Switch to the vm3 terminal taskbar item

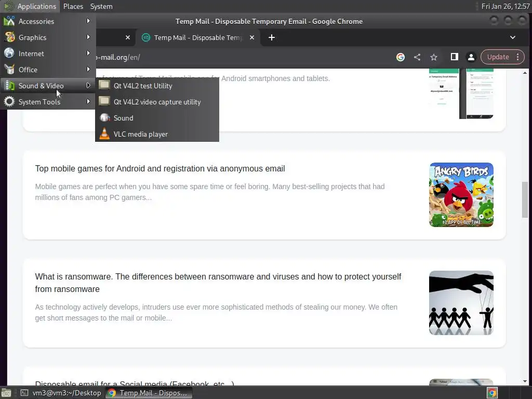pos(61,393)
